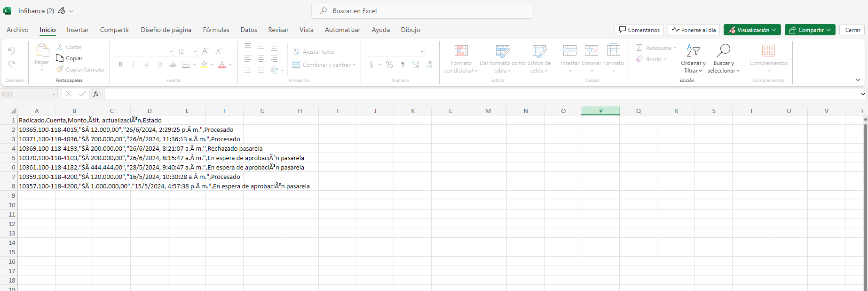Toggle bold formatting
Screen dimensions: 868x291
click(x=120, y=65)
